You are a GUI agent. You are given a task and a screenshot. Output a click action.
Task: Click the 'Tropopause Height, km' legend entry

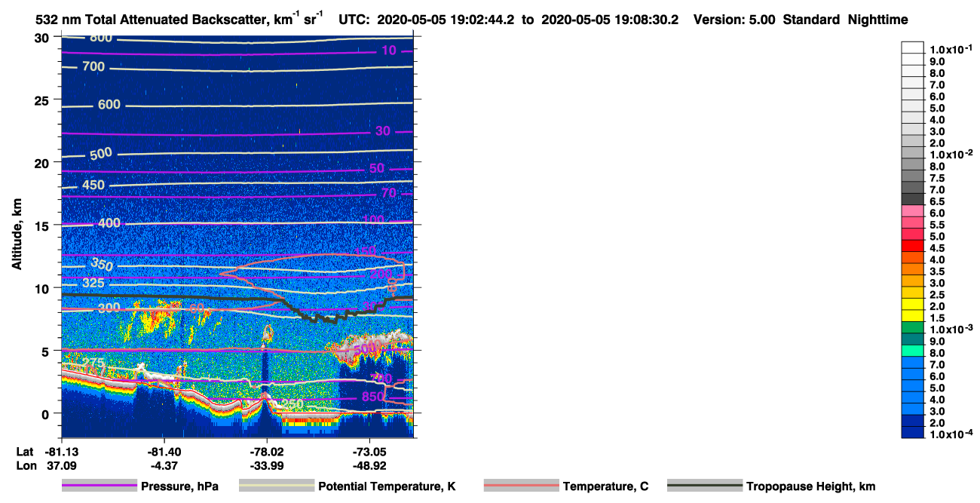[x=810, y=486]
